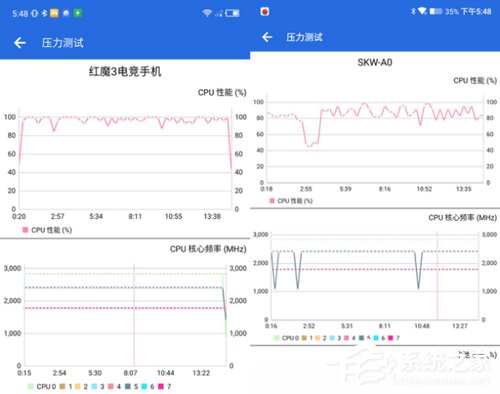Click the vertical time marker in right frequency chart
This screenshot has width=500, height=394.
coord(437,275)
